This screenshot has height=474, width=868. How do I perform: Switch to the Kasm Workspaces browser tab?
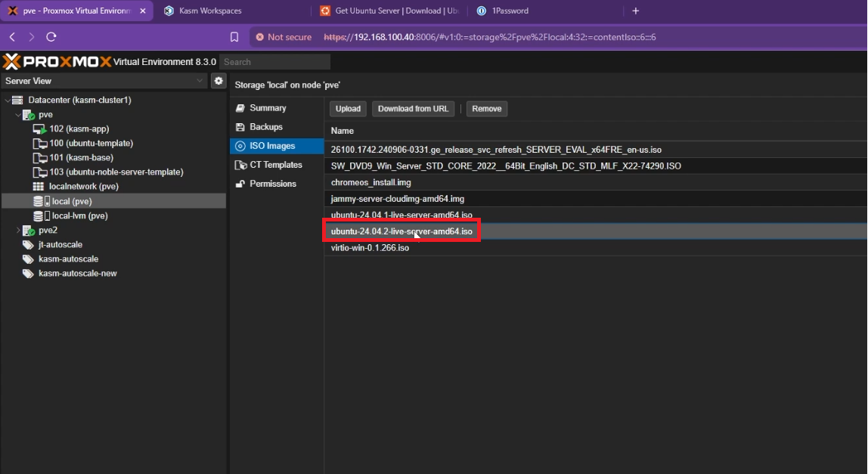click(210, 11)
